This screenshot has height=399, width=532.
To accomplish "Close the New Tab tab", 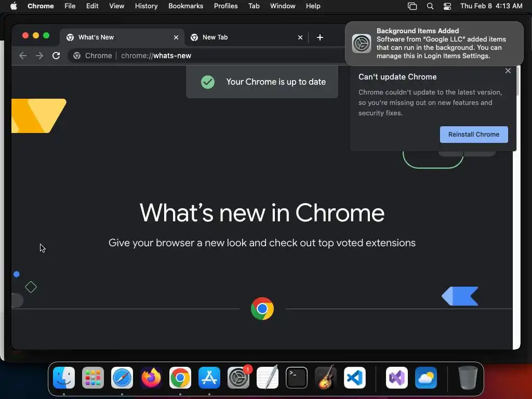I will coord(300,37).
